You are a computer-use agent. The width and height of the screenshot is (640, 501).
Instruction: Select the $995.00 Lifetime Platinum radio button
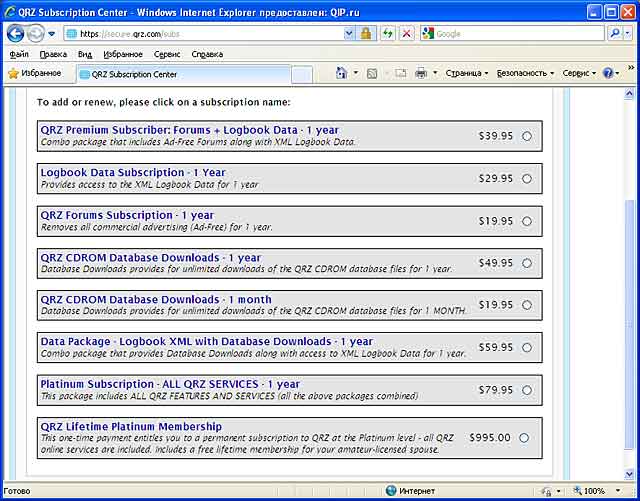(525, 438)
